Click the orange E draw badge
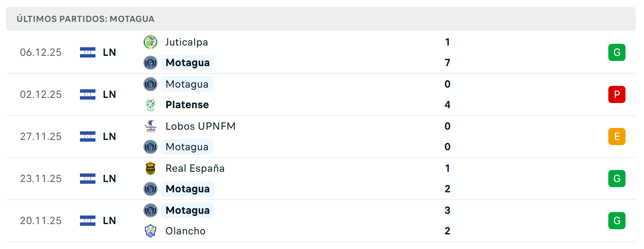 pyautogui.click(x=617, y=137)
